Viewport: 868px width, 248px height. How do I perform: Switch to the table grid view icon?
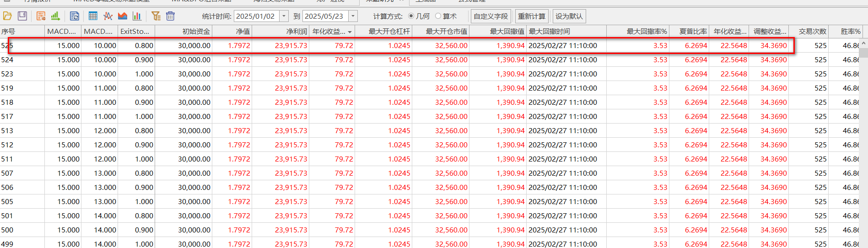93,16
